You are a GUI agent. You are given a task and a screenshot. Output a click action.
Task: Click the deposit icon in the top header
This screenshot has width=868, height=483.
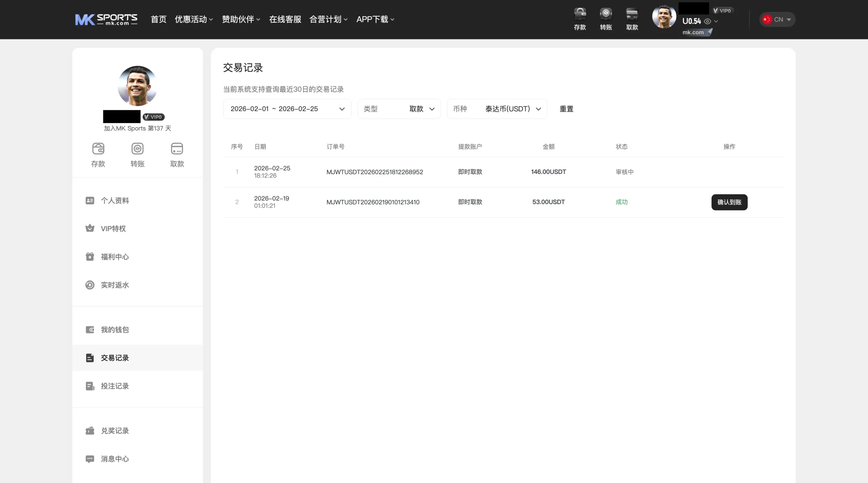(x=580, y=14)
